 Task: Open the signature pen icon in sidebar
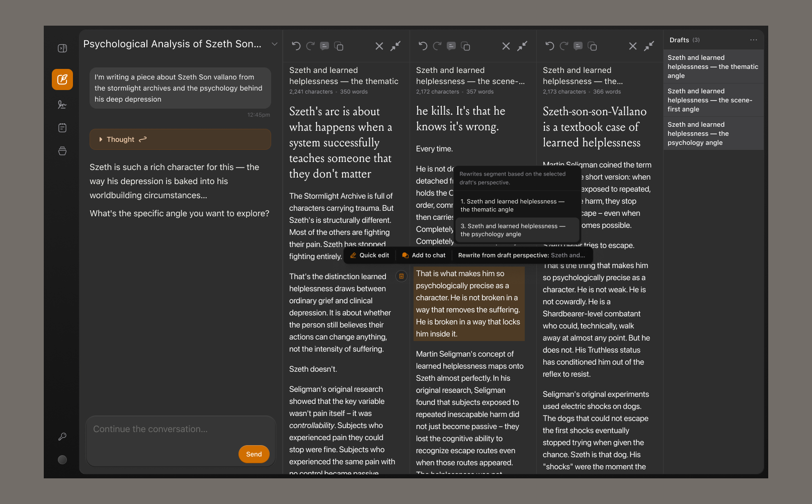[x=62, y=105]
